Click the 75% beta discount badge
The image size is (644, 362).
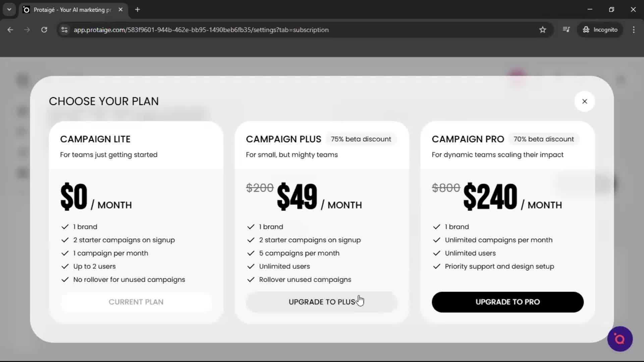pyautogui.click(x=361, y=139)
